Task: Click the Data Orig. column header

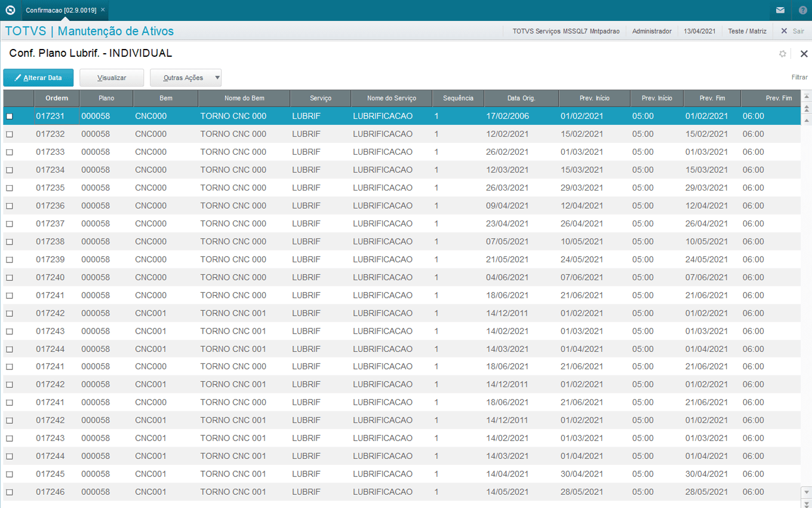Action: [521, 98]
